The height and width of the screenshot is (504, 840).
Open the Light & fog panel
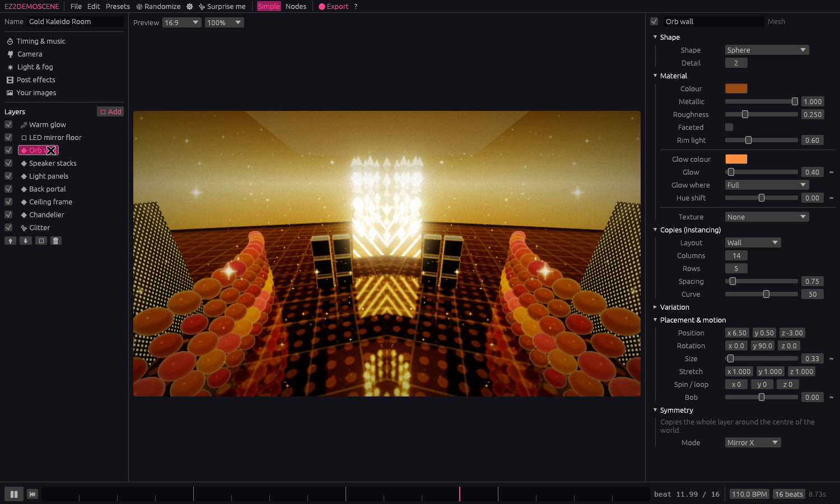(x=30, y=67)
